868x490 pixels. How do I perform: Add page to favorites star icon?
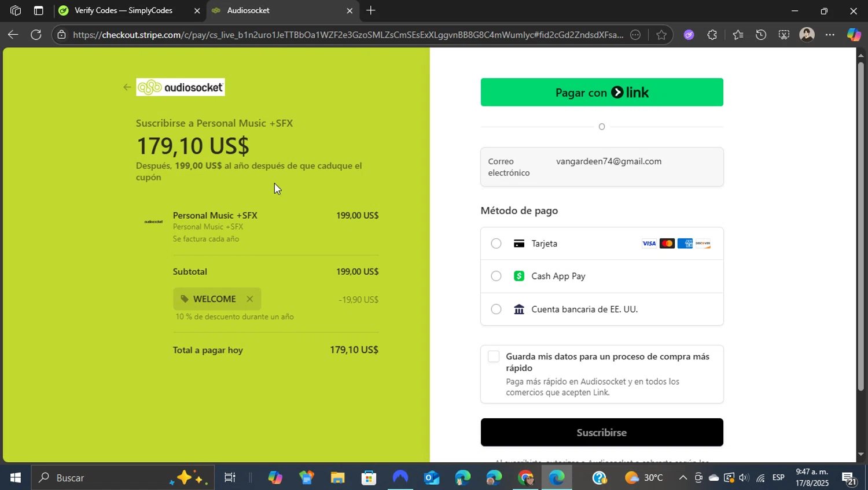click(x=661, y=35)
